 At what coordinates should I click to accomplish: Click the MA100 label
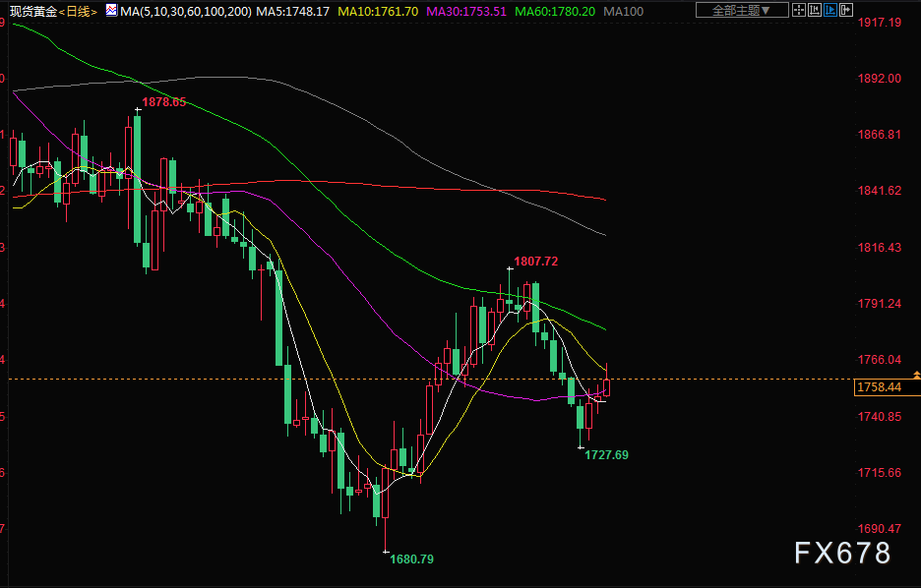click(623, 11)
